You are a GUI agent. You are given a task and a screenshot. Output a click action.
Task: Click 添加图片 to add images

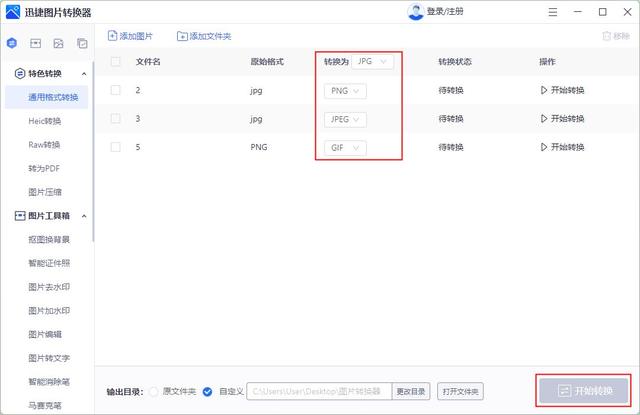point(130,36)
